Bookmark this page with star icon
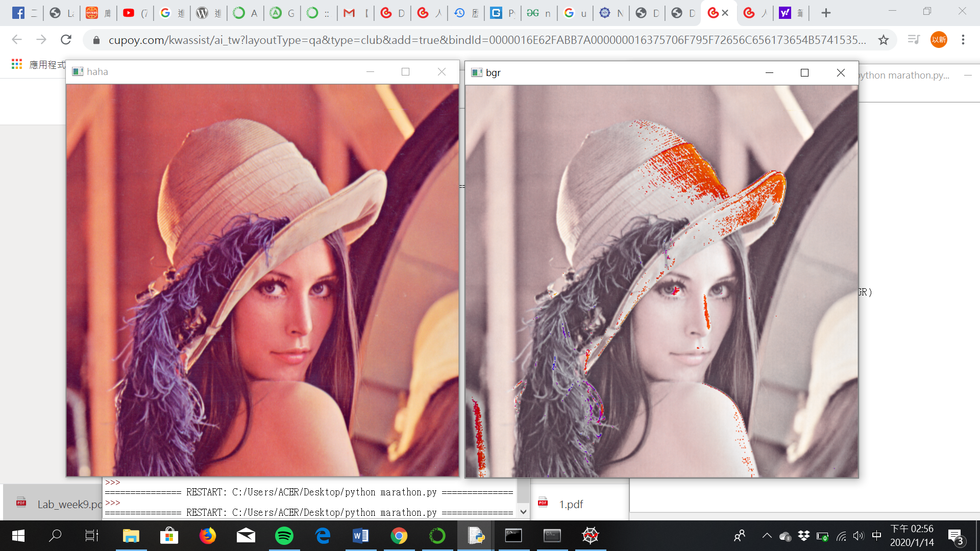This screenshot has height=551, width=980. pos(884,40)
